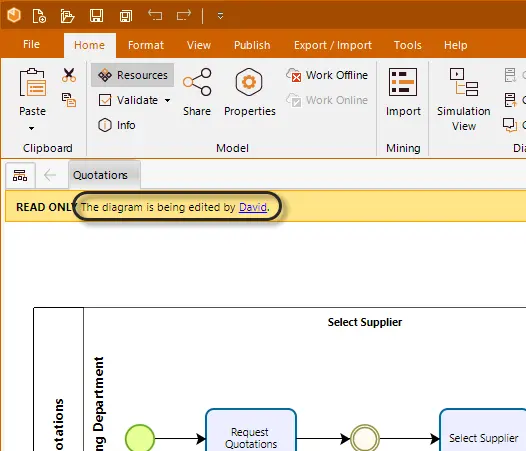This screenshot has width=526, height=451.
Task: Open the File menu
Action: click(31, 44)
